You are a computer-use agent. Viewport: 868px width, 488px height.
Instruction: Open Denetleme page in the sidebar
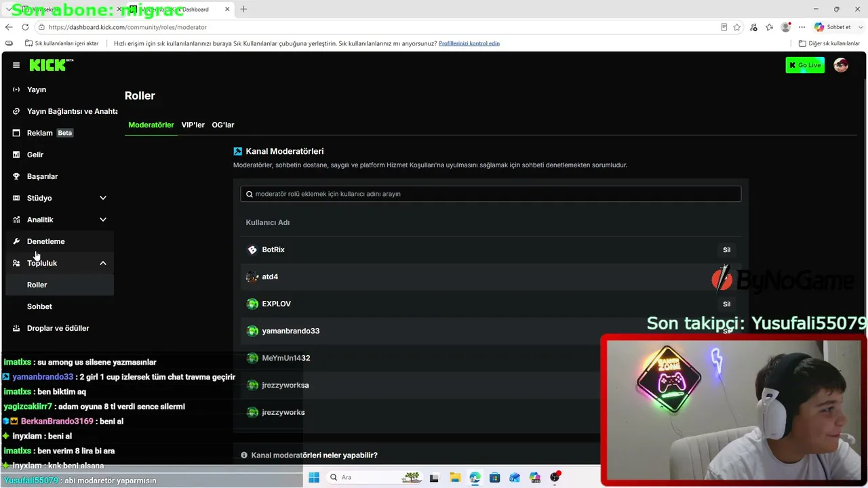pyautogui.click(x=60, y=241)
